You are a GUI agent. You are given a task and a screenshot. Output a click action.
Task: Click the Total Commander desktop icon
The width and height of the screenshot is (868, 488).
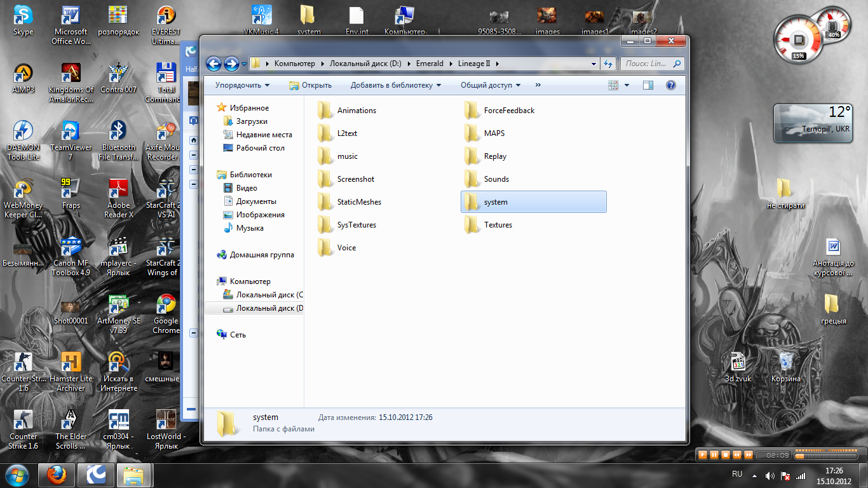(x=166, y=82)
